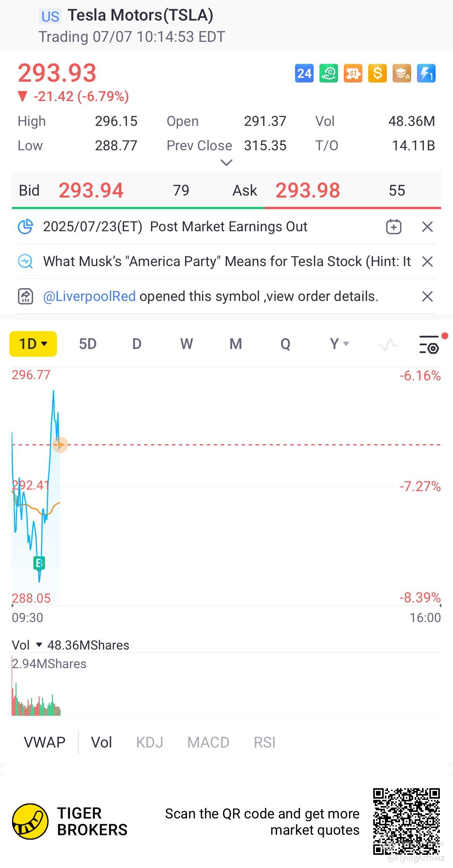Viewport: 453px width, 868px height.
Task: Expand quote details chevron under Prev Close
Action: [x=226, y=163]
